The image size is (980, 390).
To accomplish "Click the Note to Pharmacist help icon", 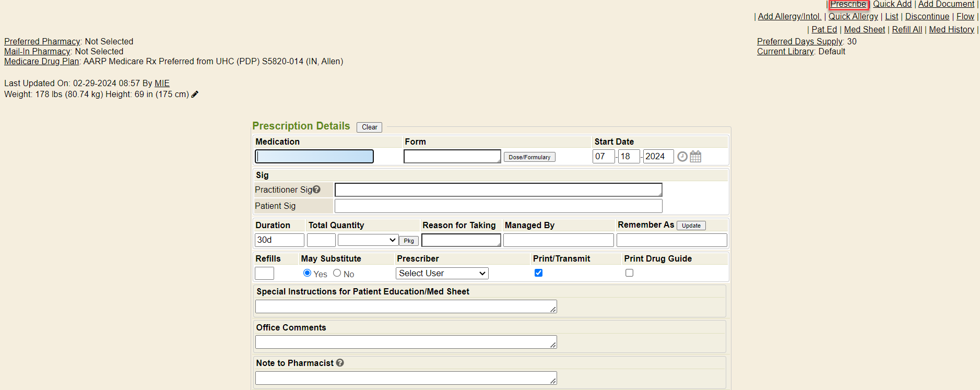I will 340,363.
